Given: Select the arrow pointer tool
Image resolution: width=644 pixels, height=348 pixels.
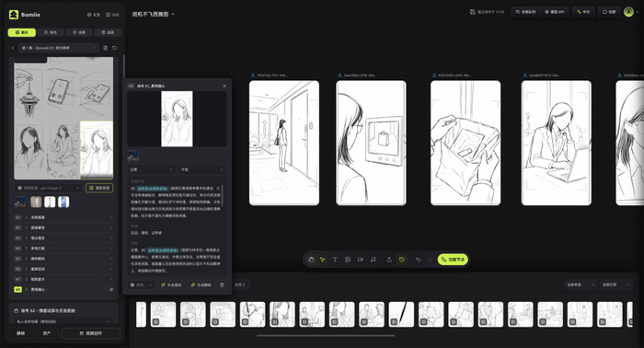Looking at the screenshot, I should (323, 260).
